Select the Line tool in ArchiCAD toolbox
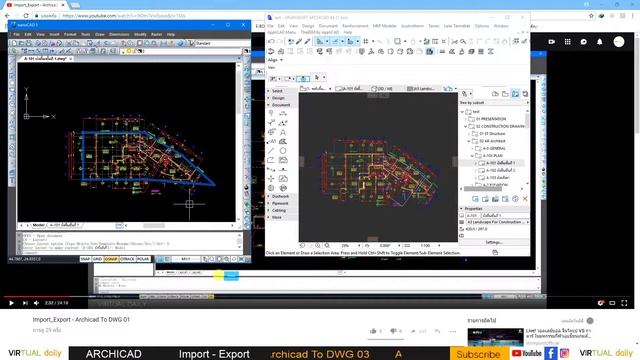Screen dimensions: 640x360 [x=271, y=151]
